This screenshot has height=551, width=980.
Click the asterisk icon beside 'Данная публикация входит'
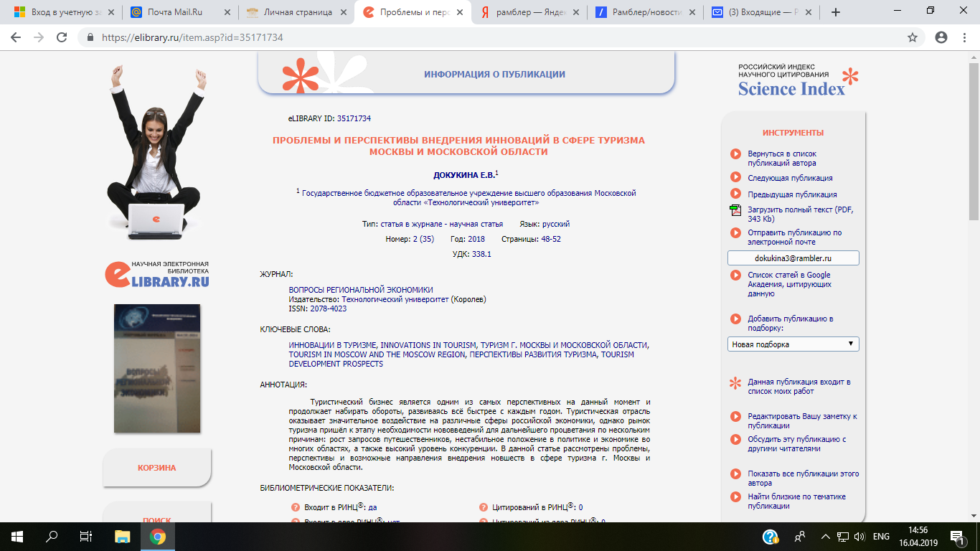click(735, 383)
